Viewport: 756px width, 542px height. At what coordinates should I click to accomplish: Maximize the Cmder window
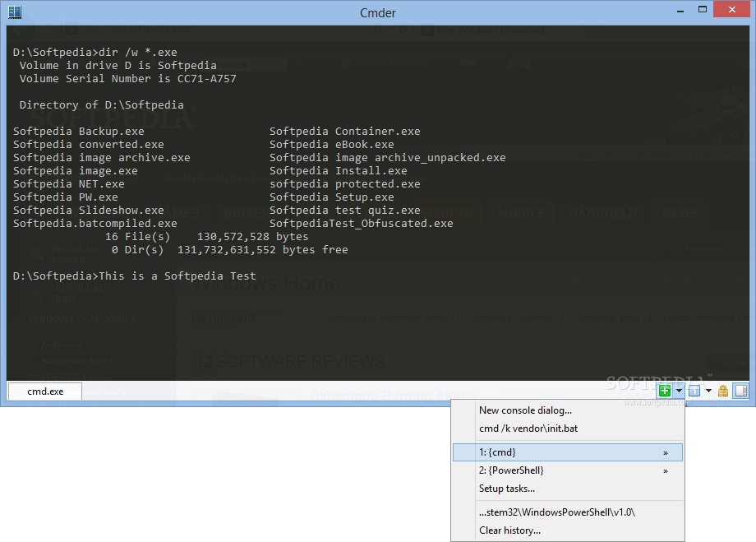(x=703, y=10)
